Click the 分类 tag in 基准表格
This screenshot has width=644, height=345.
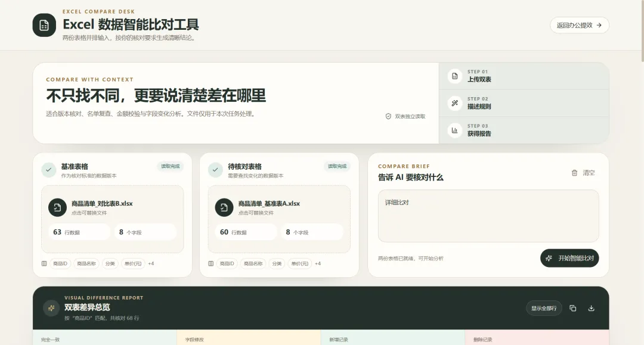click(110, 263)
